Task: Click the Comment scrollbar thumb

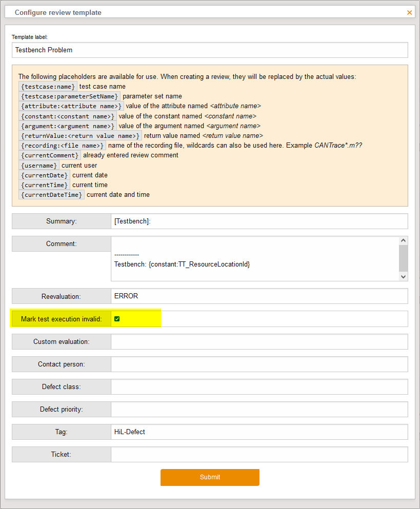Action: pyautogui.click(x=403, y=258)
